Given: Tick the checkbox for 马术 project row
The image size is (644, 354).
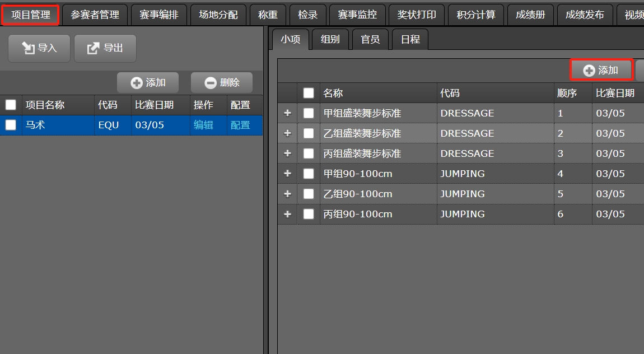Looking at the screenshot, I should click(11, 125).
